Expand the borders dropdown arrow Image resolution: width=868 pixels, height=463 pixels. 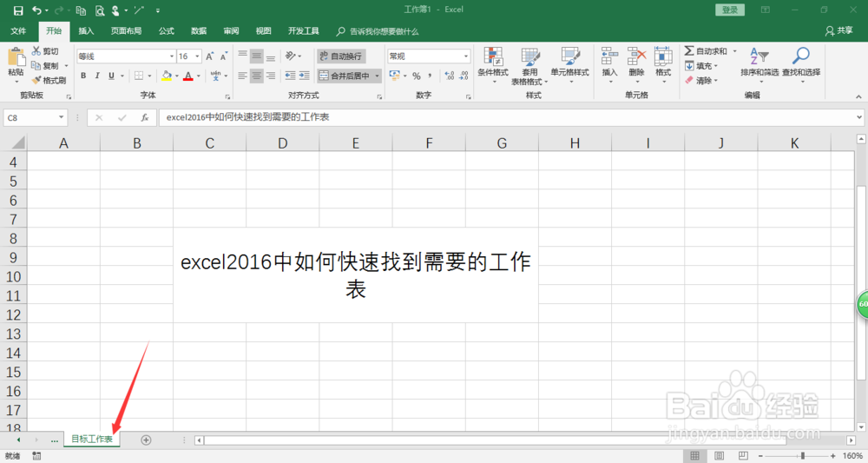coord(149,76)
